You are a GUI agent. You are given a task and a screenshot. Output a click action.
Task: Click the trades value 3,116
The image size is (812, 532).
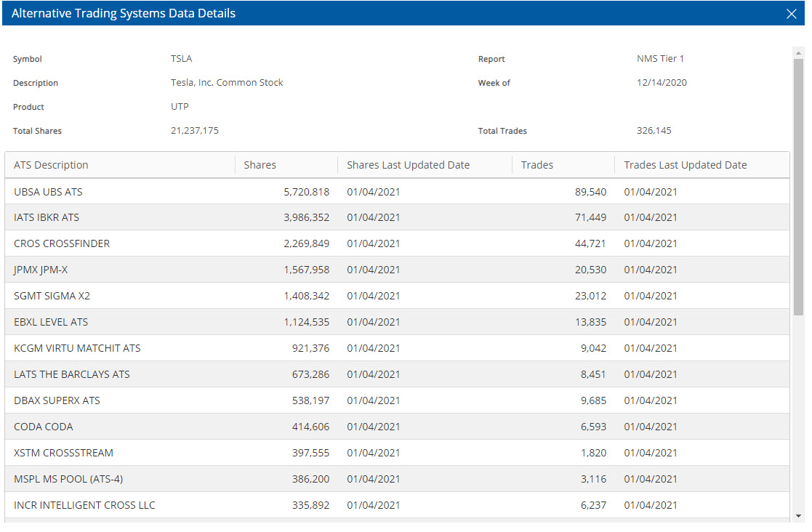pyautogui.click(x=593, y=479)
